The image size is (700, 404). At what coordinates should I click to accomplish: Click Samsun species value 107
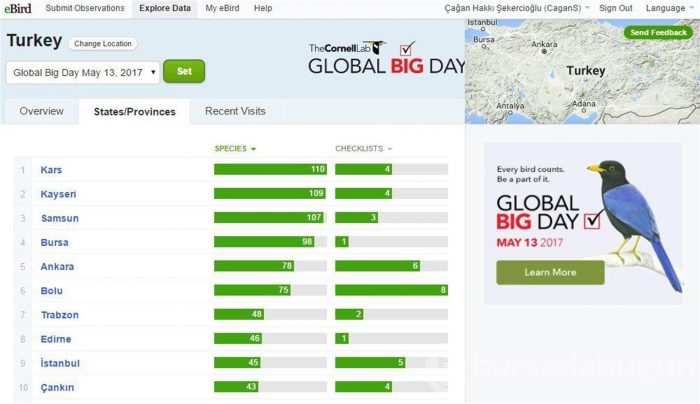pos(314,217)
